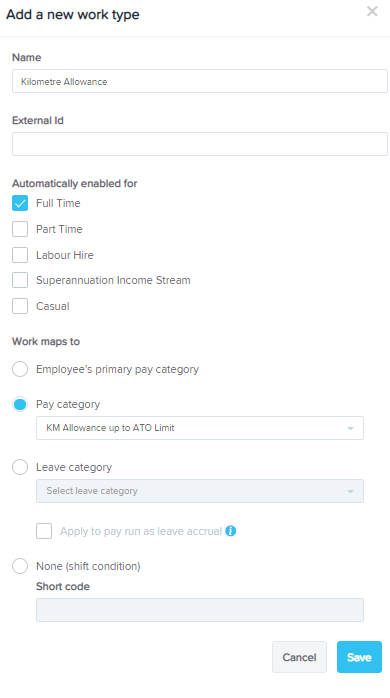The width and height of the screenshot is (390, 698).
Task: Check Superannuation Income Stream option
Action: point(20,280)
